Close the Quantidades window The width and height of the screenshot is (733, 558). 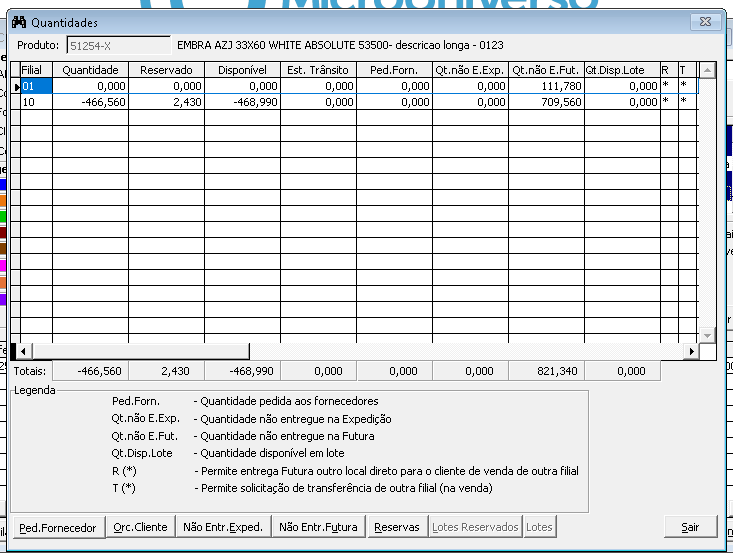(x=705, y=22)
